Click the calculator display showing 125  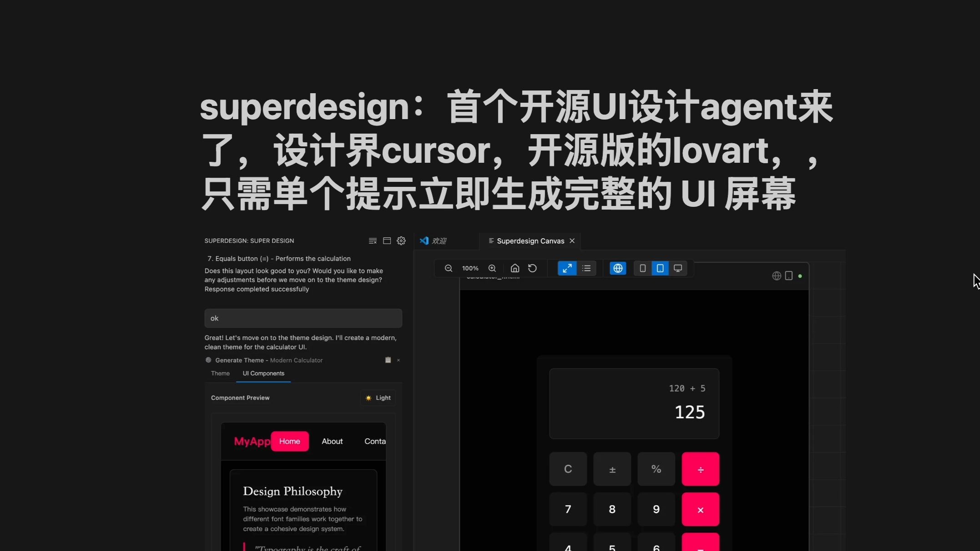[x=634, y=404]
